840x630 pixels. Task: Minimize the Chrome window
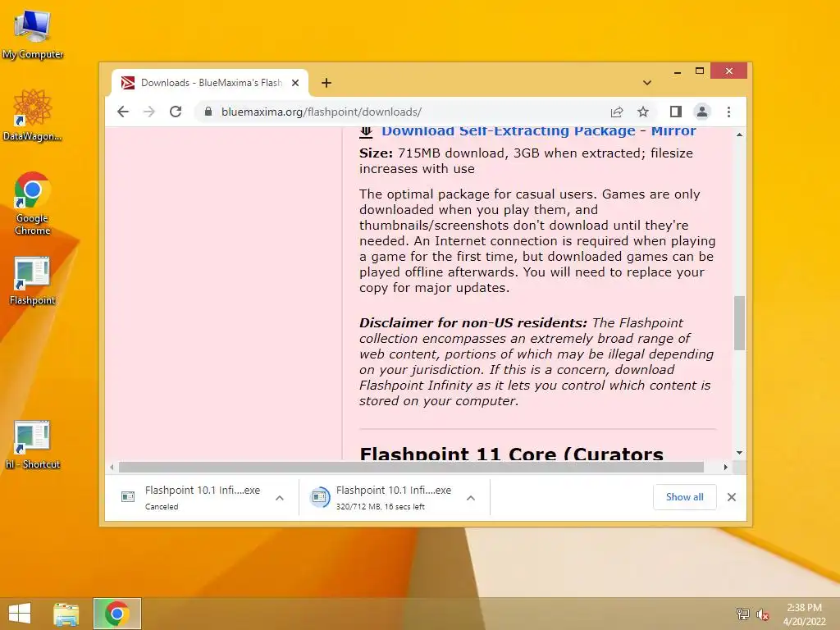[678, 71]
